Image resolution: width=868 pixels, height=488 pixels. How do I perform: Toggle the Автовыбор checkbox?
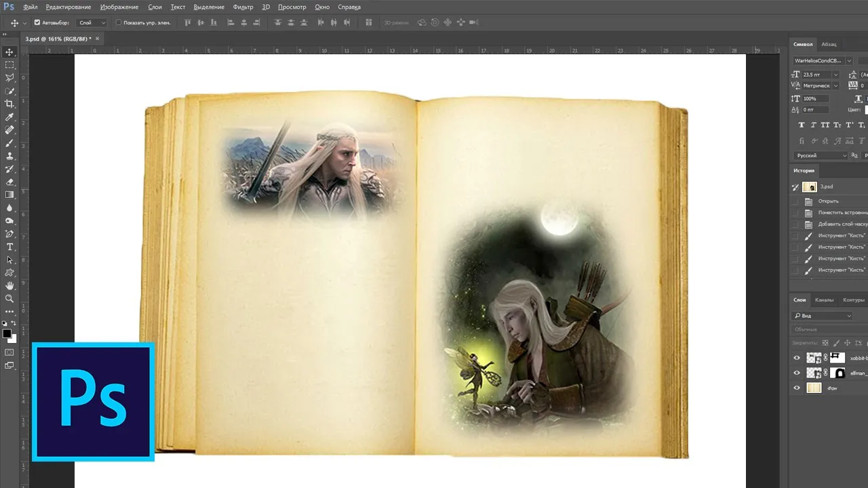point(37,22)
